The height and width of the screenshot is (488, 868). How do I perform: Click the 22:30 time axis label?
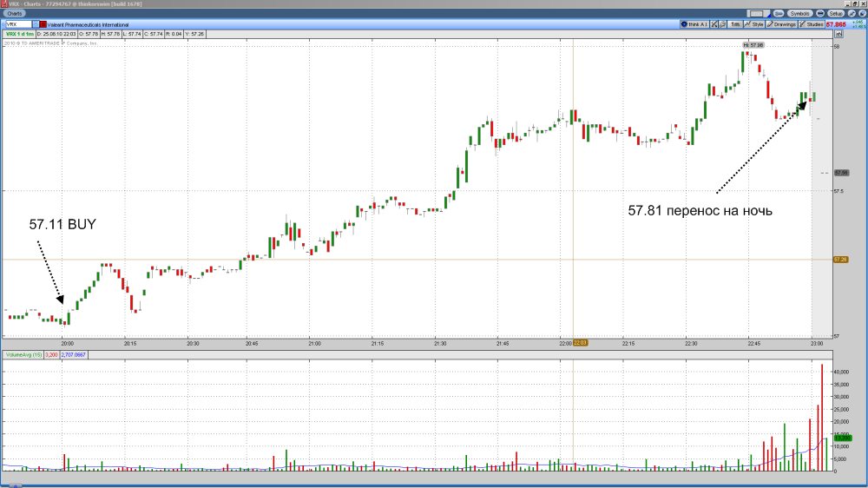(x=691, y=344)
